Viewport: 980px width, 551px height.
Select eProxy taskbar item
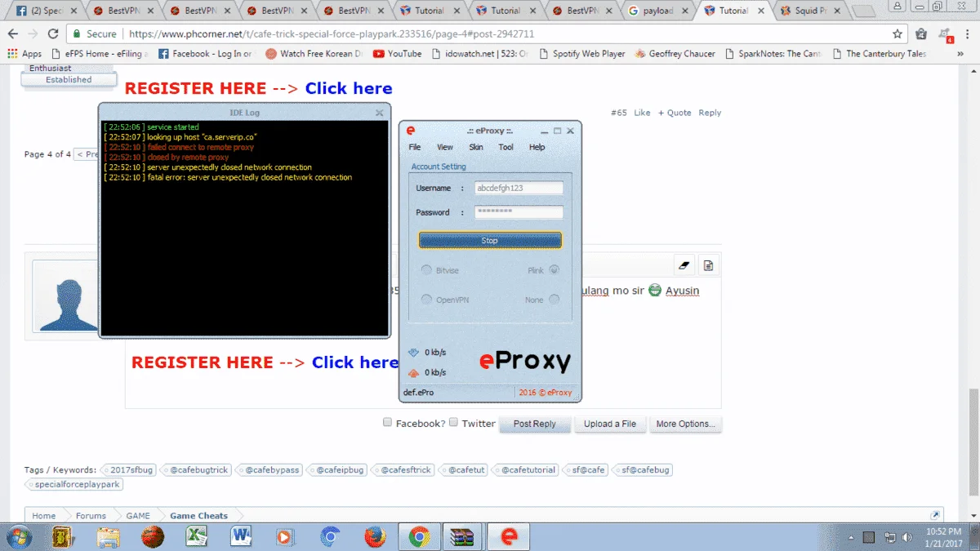509,536
